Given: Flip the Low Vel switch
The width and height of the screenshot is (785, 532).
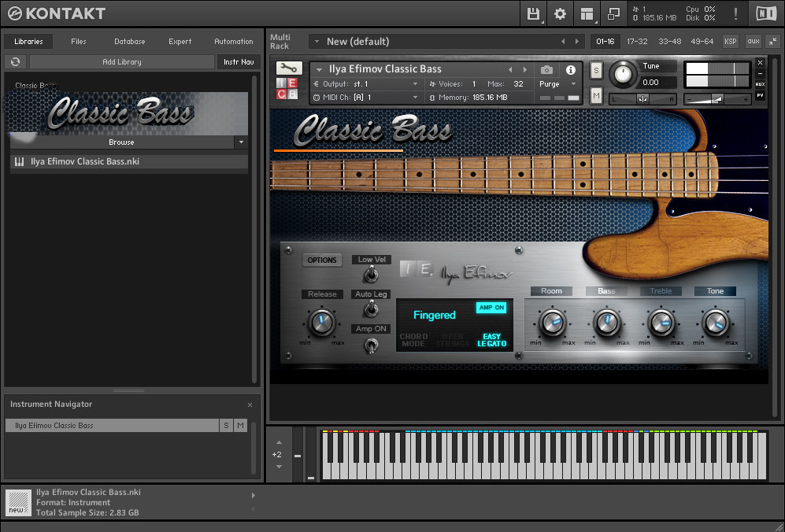Looking at the screenshot, I should (371, 274).
